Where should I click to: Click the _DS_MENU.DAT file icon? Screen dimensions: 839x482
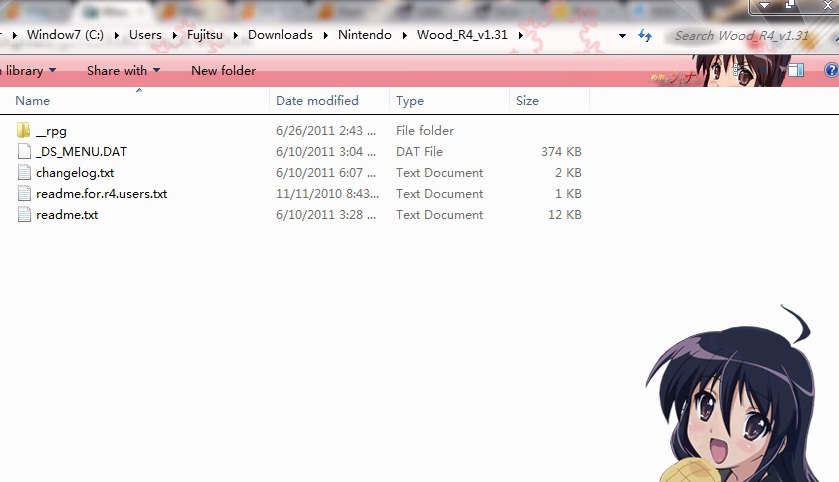[x=24, y=151]
